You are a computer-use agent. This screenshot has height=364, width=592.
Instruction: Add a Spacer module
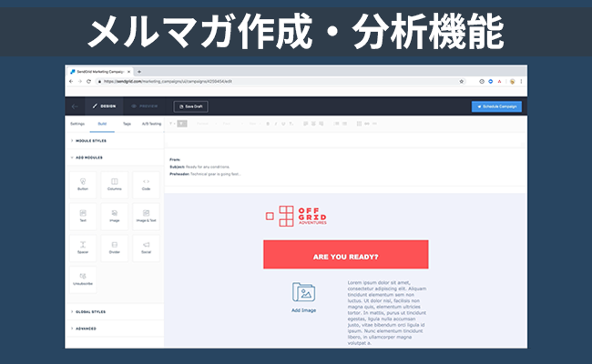coord(83,248)
